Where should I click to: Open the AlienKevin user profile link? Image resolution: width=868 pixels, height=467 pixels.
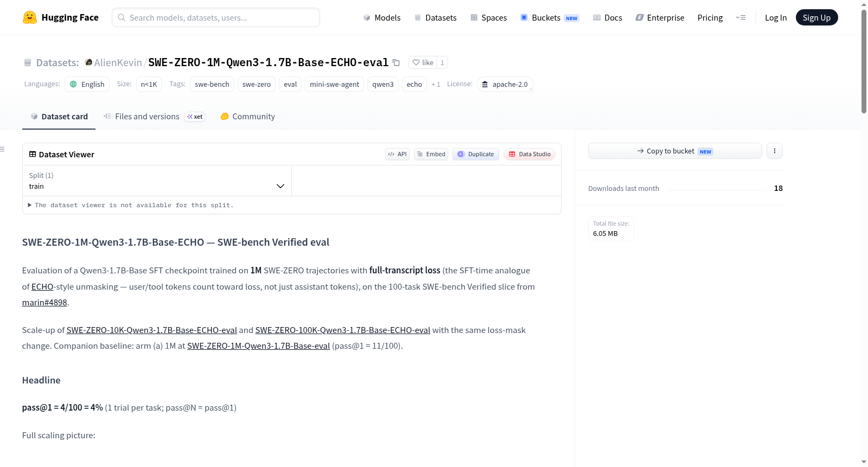pos(118,62)
